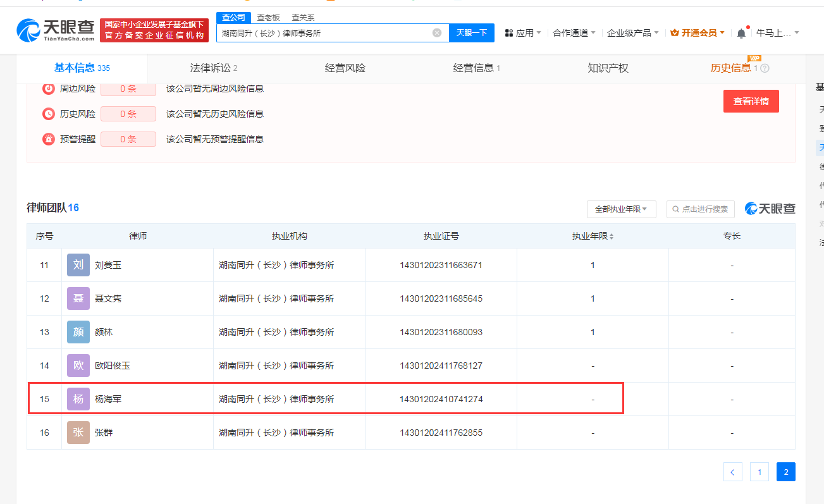Click the Tianyancha logo in header
Image resolution: width=824 pixels, height=504 pixels.
56,30
